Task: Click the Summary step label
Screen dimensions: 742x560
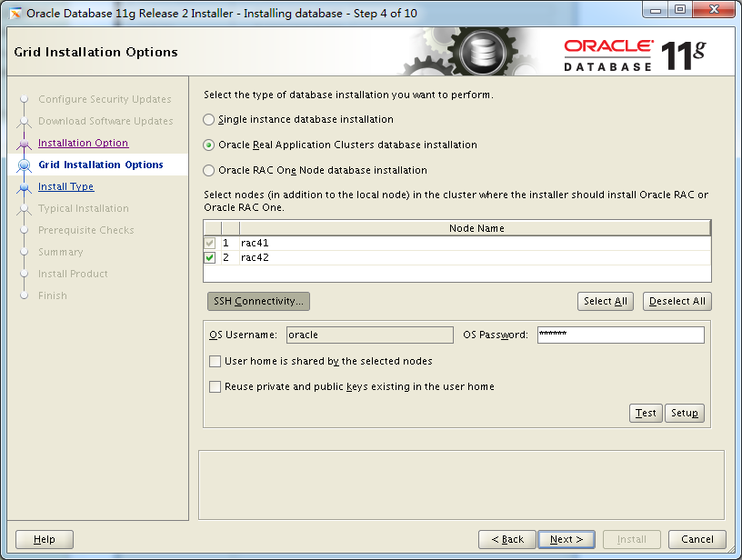Action: coord(61,252)
